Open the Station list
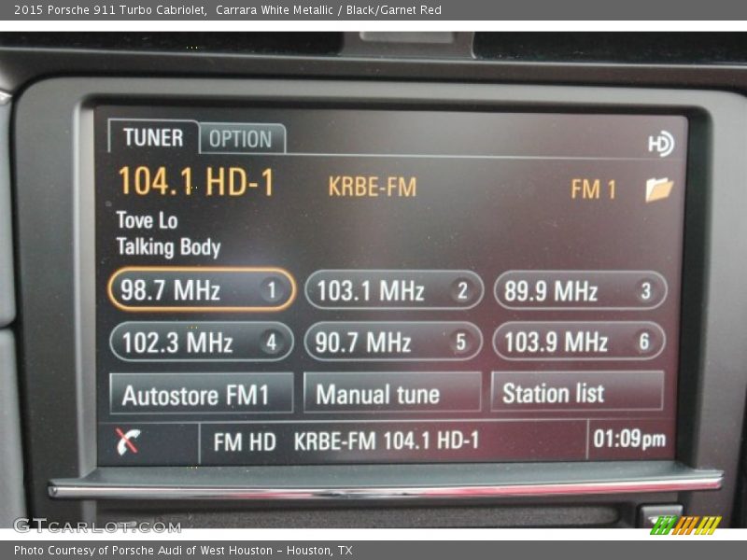 577,391
